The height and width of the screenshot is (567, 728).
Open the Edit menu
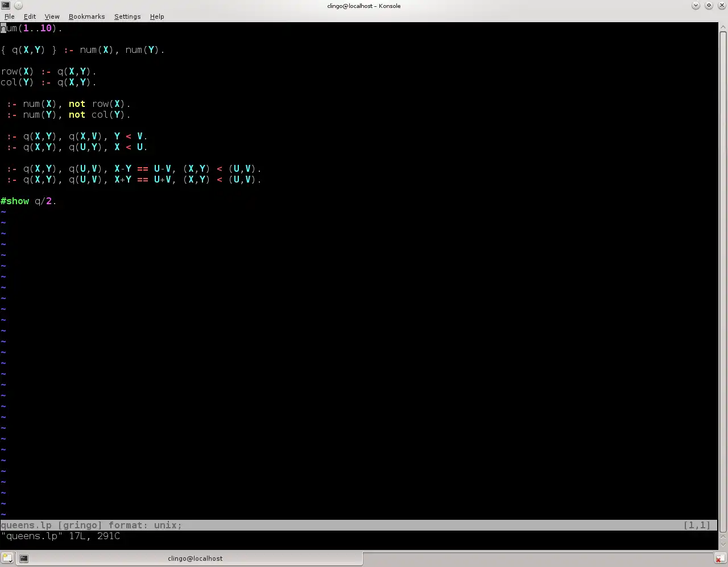[x=30, y=16]
